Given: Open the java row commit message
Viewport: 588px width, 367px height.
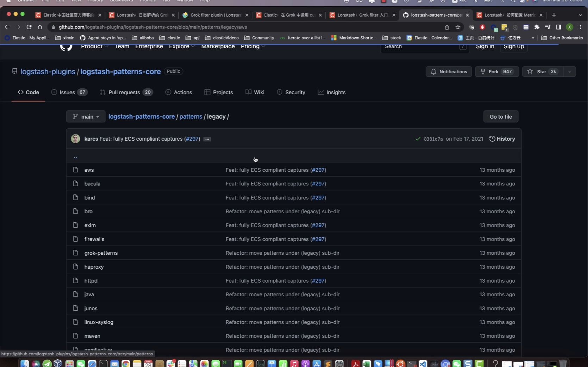Looking at the screenshot, I should coord(282,295).
